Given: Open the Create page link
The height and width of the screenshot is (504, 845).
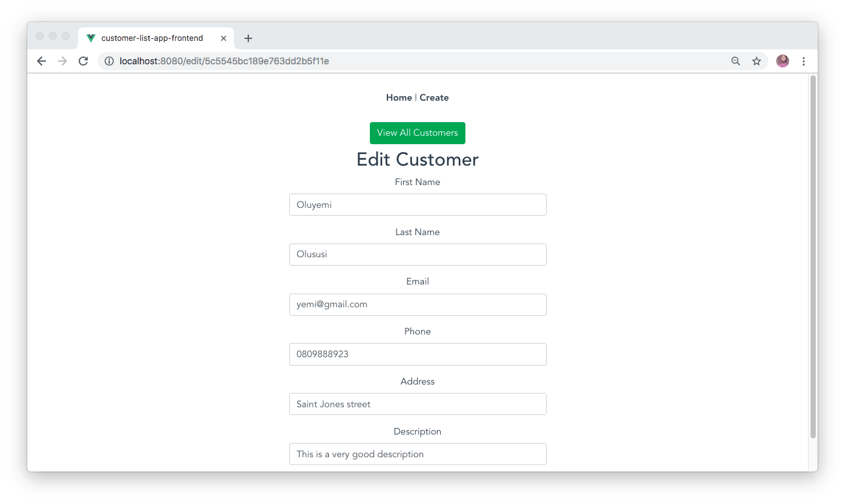Looking at the screenshot, I should (434, 97).
